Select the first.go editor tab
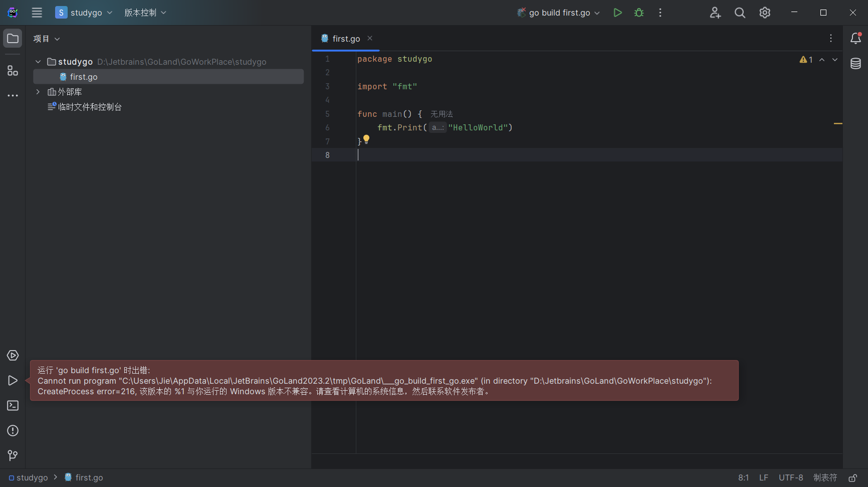The height and width of the screenshot is (487, 868). point(345,38)
